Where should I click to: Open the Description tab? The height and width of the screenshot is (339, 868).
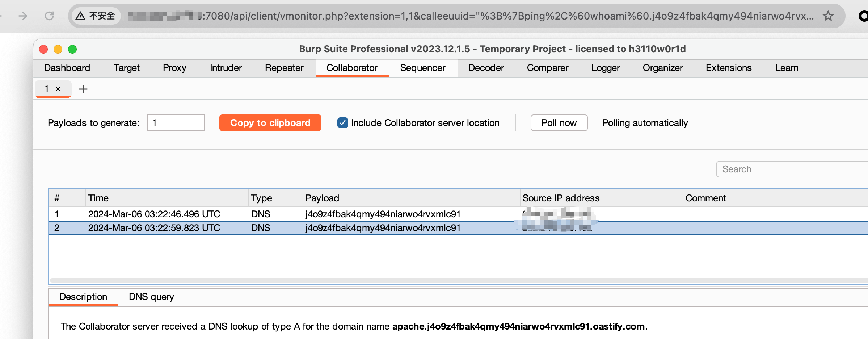click(83, 297)
